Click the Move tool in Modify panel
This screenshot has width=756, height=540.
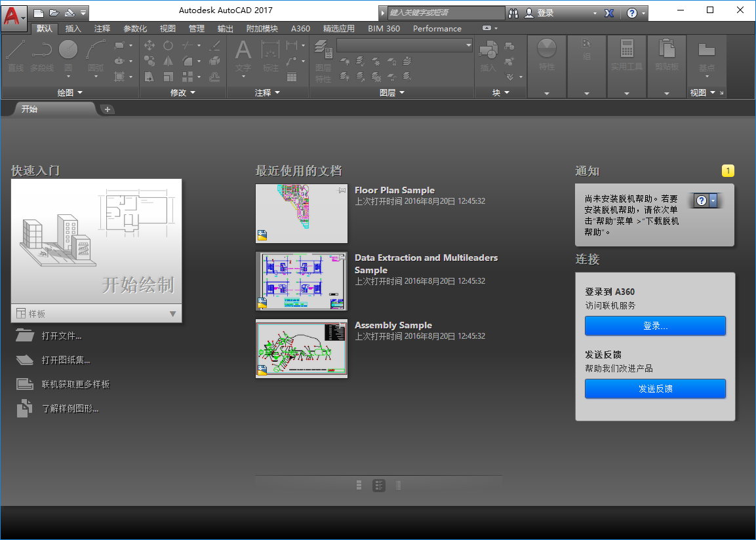149,45
